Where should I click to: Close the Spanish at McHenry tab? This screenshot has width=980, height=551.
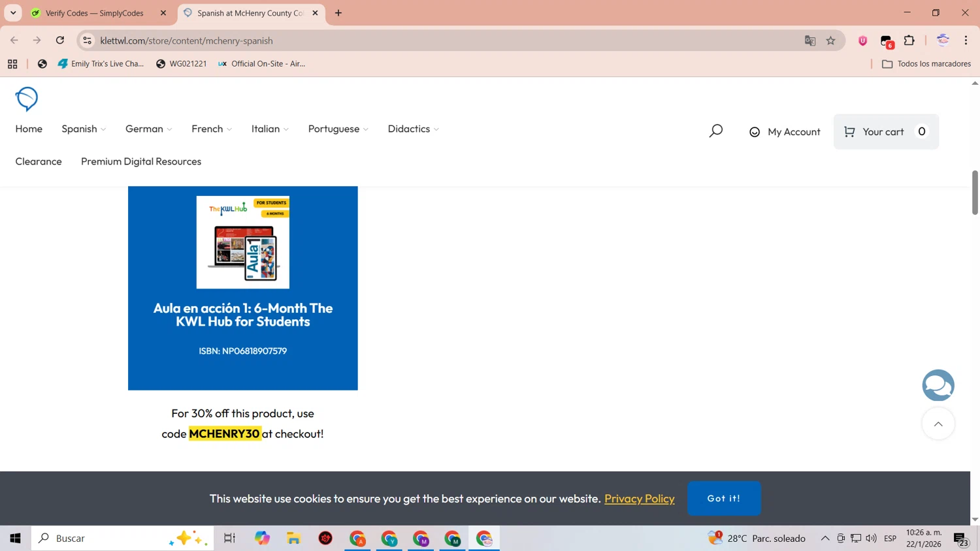tap(315, 13)
